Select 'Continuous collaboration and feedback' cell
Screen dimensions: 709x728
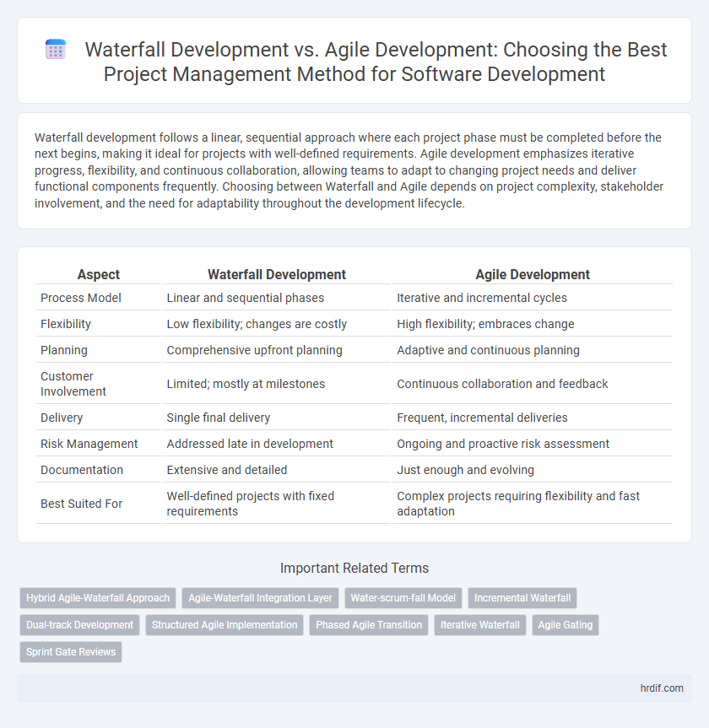point(533,384)
